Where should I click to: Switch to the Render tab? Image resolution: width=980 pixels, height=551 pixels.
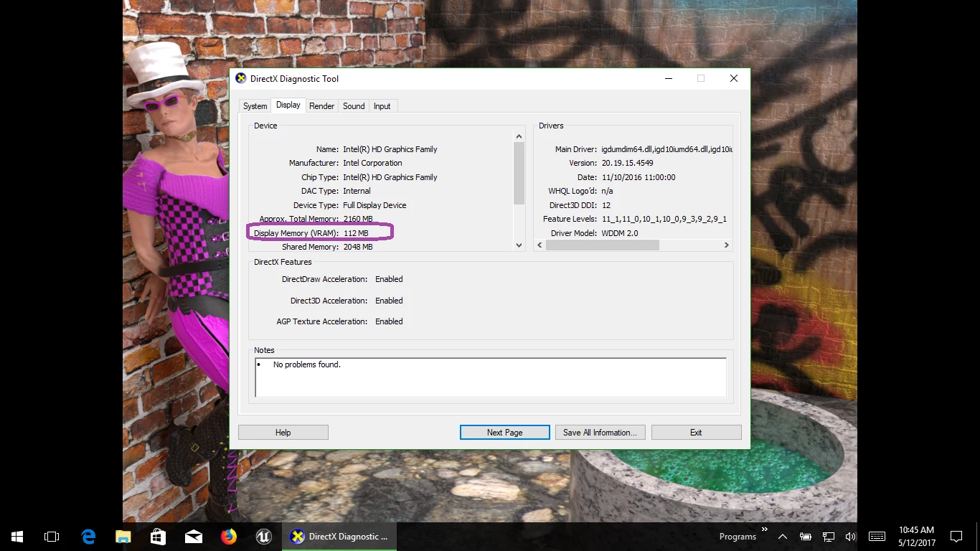click(321, 106)
